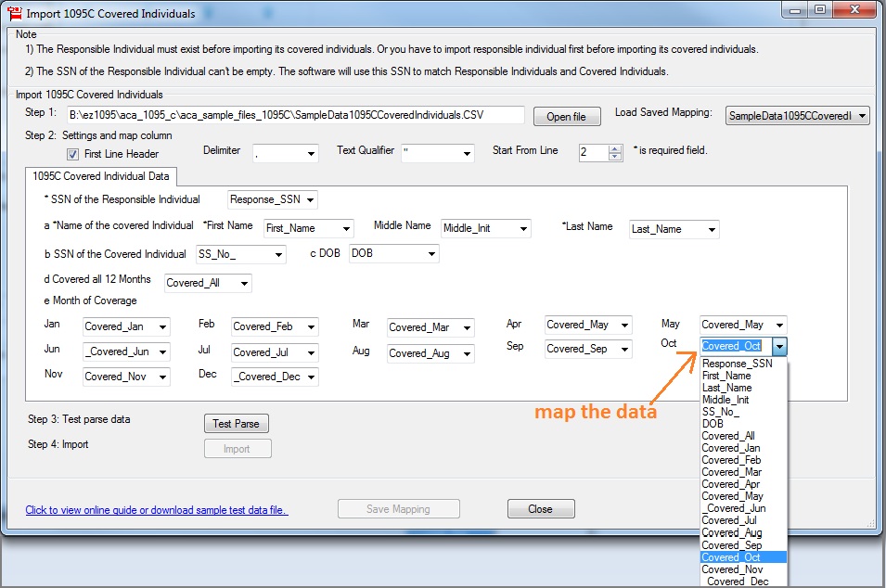Click the Open file button

566,117
